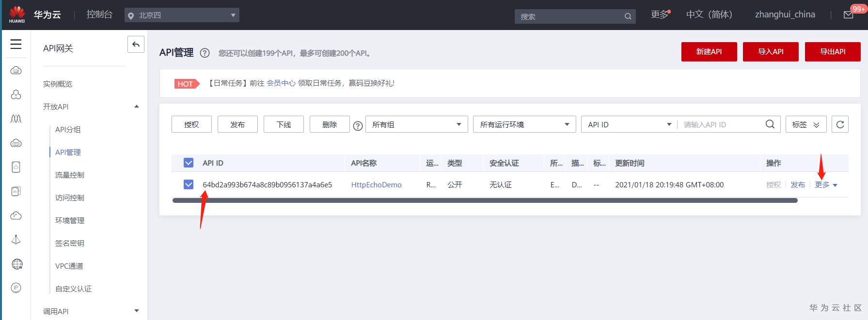Open 自定义认证 in sidebar
This screenshot has width=868, height=320.
(73, 289)
